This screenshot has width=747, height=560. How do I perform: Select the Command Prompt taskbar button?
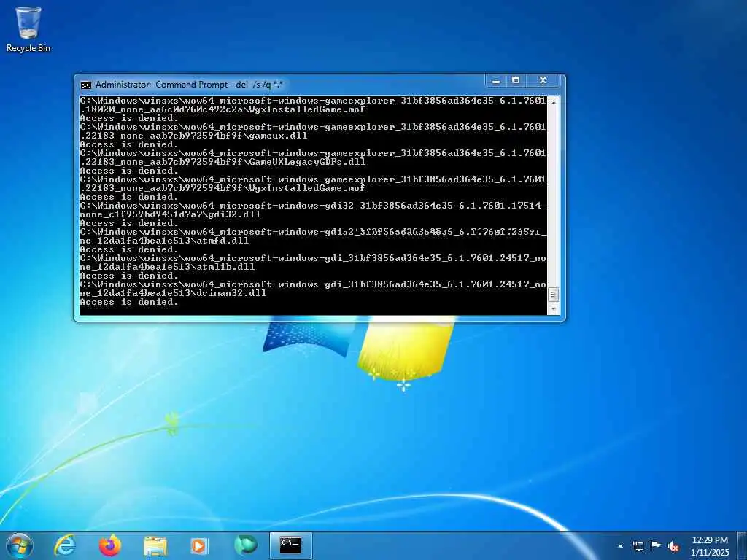tap(290, 545)
